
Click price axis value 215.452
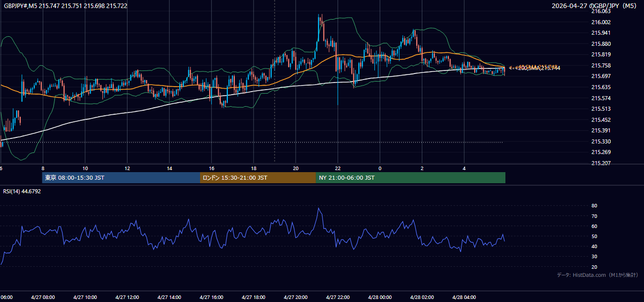(x=601, y=120)
